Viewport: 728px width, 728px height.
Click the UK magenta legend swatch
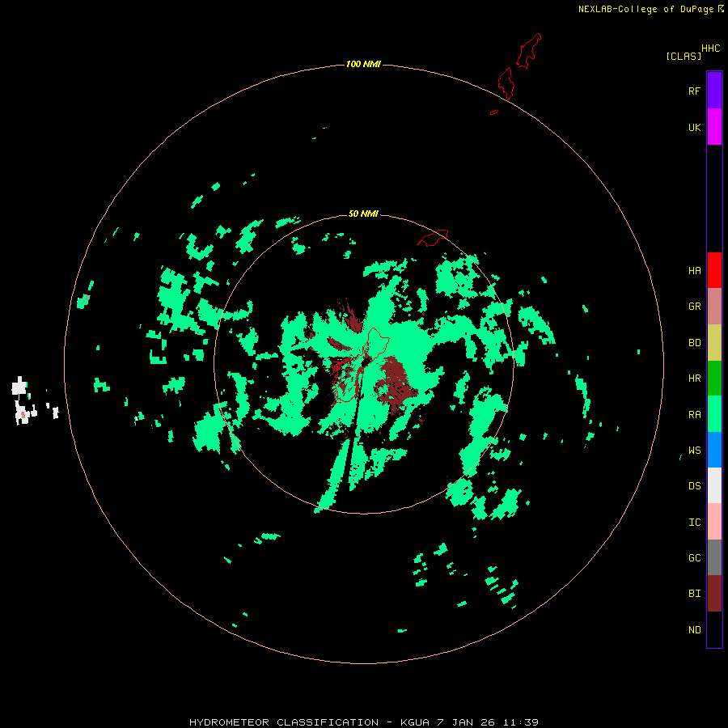point(714,127)
